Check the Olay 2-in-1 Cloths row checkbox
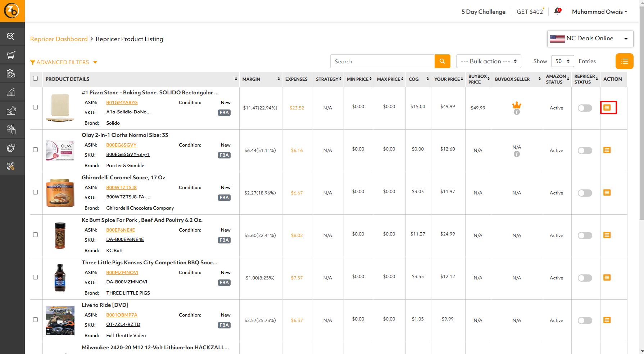 (x=35, y=150)
